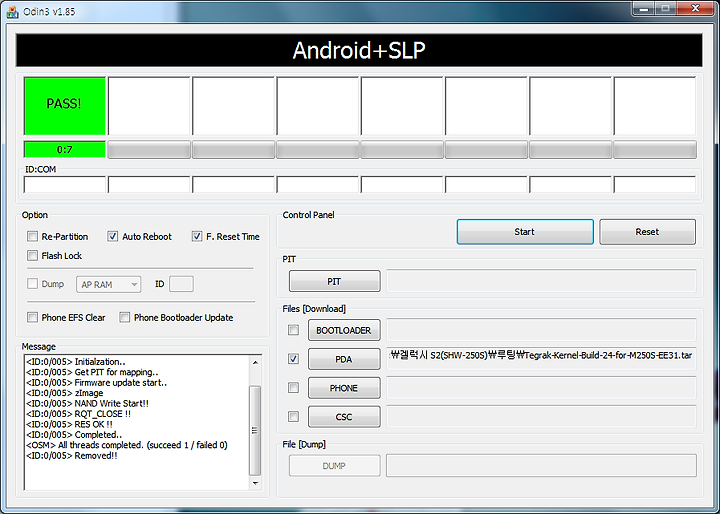Click the File [Dump] path field
The width and height of the screenshot is (720, 514).
click(541, 466)
